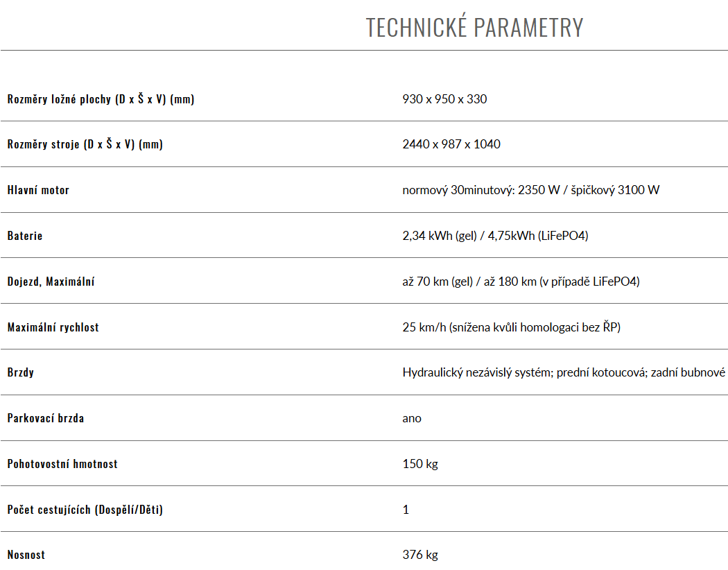728x570 pixels.
Task: Select the 376 kg Nosnost value
Action: (x=420, y=555)
